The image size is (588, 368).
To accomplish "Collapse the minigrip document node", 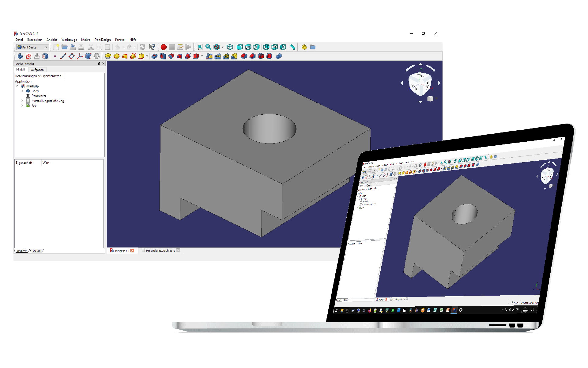I will pyautogui.click(x=17, y=86).
